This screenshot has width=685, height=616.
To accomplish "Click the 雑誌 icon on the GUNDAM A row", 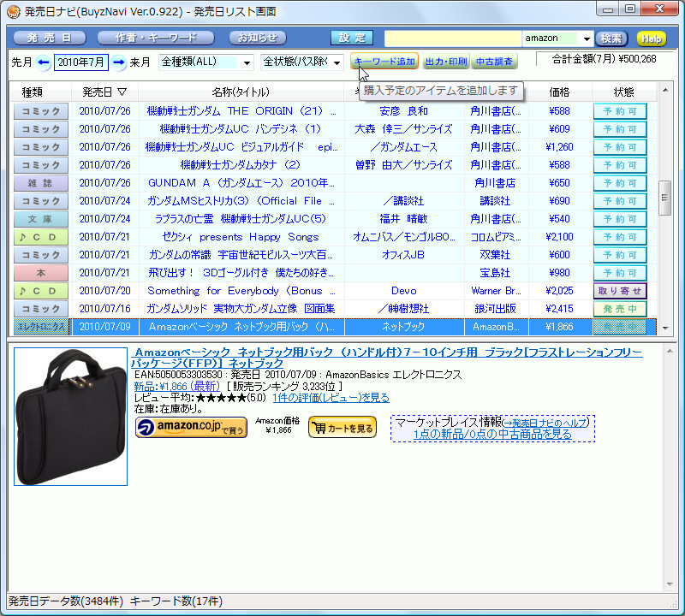I will point(39,183).
